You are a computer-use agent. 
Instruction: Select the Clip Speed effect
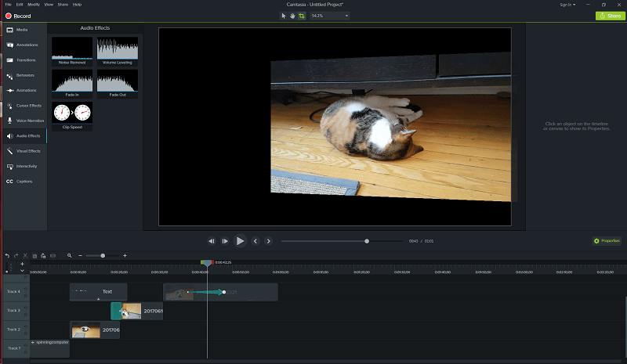(x=72, y=116)
